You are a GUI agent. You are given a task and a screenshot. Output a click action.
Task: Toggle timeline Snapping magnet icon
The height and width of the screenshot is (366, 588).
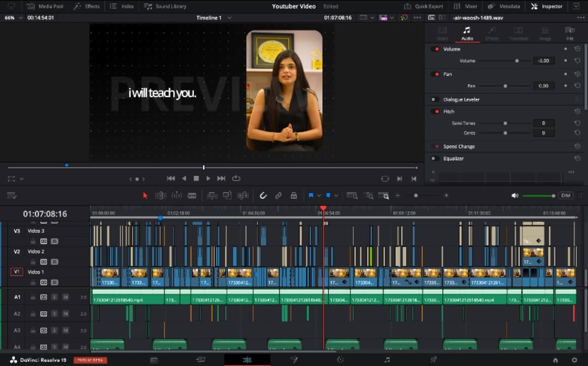[263, 196]
